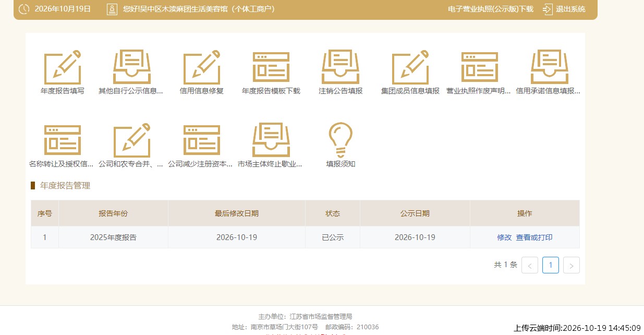Screen dimensions: 644x335
Task: Click the 共 1 条 record count
Action: tap(505, 265)
